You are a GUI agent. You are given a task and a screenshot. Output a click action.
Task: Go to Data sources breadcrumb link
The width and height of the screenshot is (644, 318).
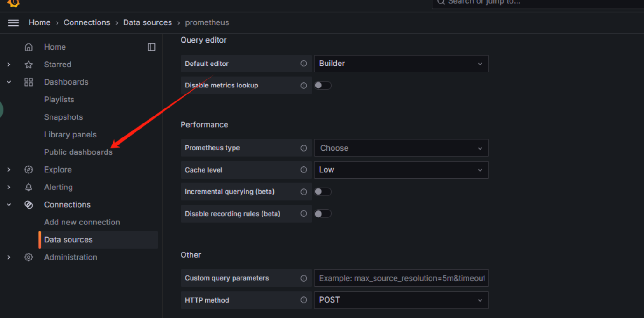click(147, 22)
